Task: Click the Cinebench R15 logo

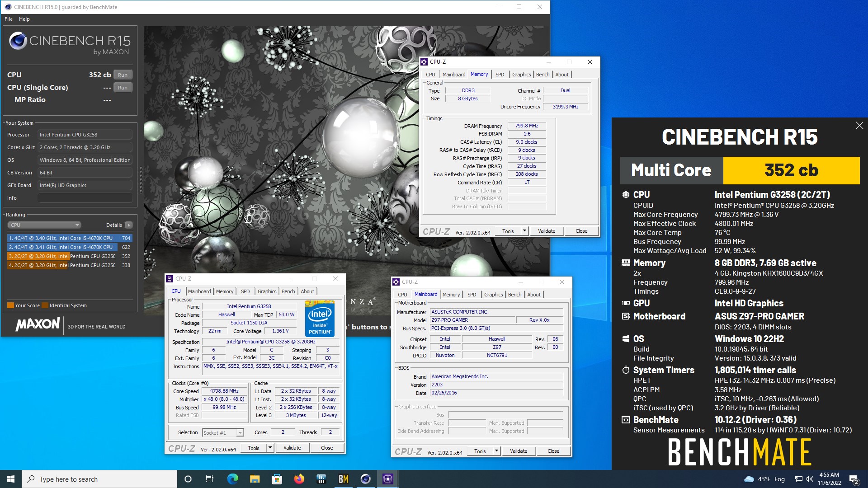Action: click(70, 43)
